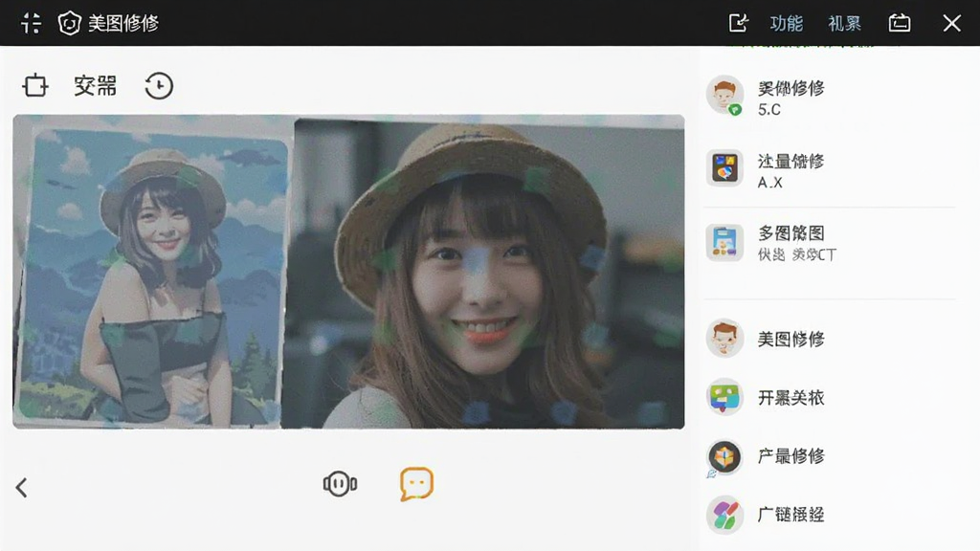Select the crop tool icon
The image size is (980, 551).
tap(35, 85)
